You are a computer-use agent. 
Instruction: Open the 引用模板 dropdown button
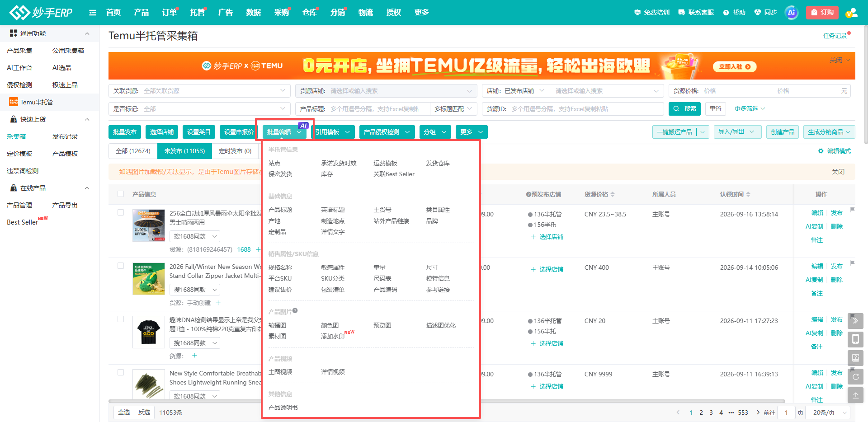pyautogui.click(x=332, y=132)
